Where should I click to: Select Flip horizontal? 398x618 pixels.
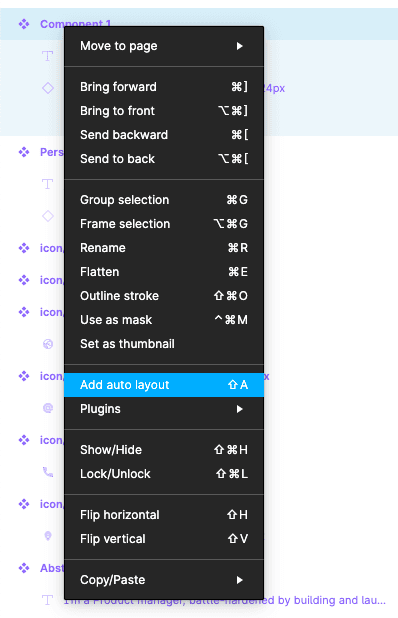pos(164,515)
